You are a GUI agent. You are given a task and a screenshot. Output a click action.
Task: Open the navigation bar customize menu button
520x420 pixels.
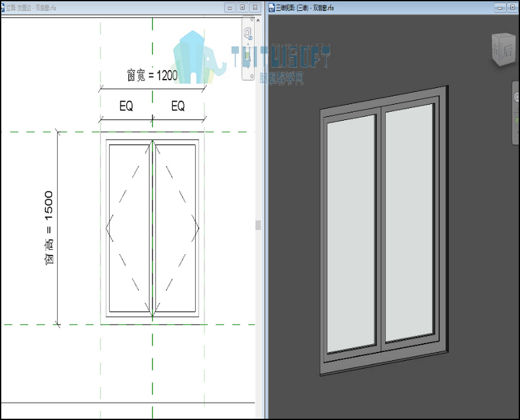click(x=252, y=76)
